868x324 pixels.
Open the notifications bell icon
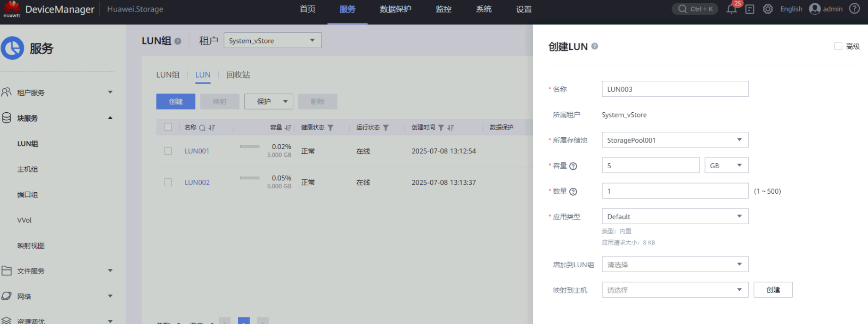(x=731, y=9)
